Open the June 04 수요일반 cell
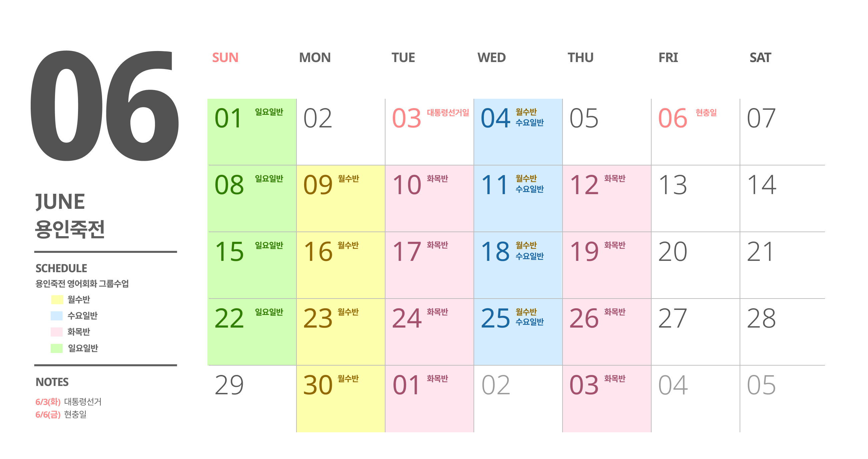The height and width of the screenshot is (459, 868). coord(518,132)
